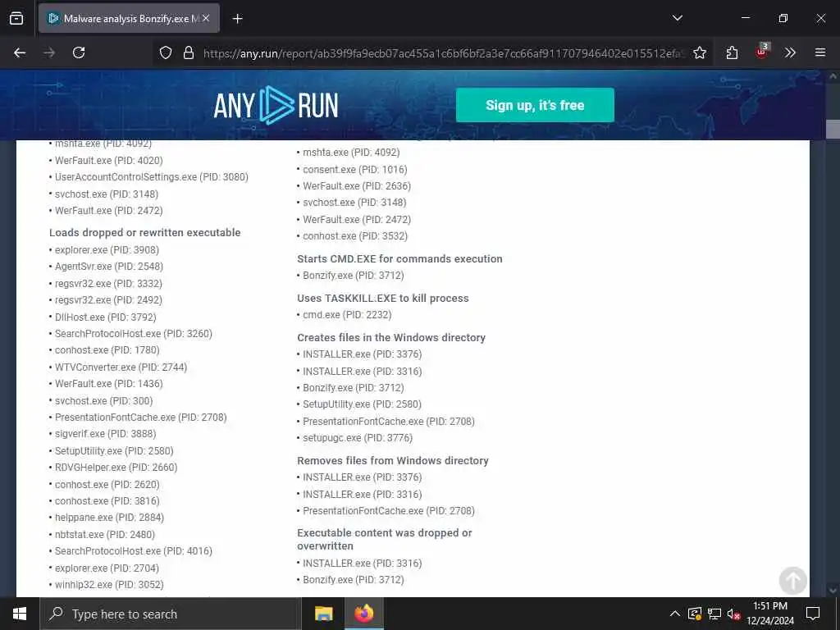This screenshot has height=630, width=840.
Task: Select 'winhlp32.exe (PID: 3052)' entry
Action: tap(109, 584)
